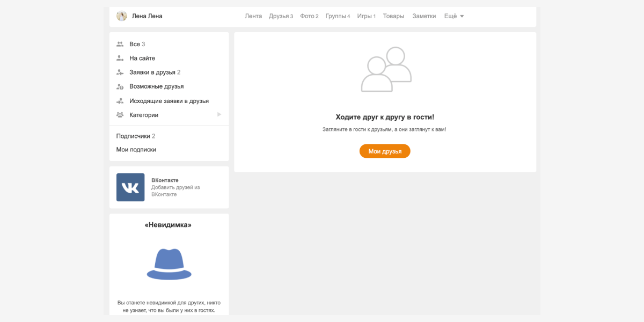Click the На сайте online friends icon
Image resolution: width=644 pixels, height=322 pixels.
point(120,58)
